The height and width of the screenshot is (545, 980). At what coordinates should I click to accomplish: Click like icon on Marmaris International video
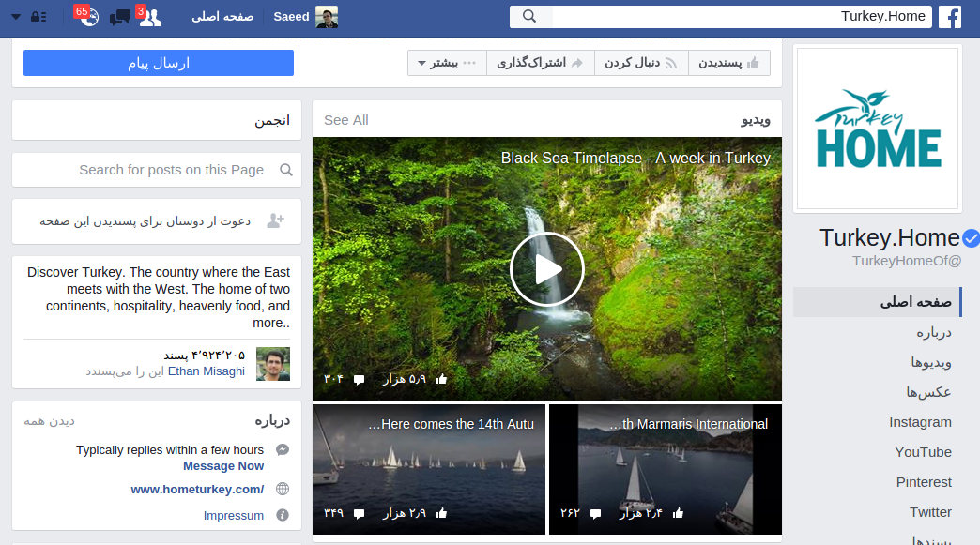678,513
